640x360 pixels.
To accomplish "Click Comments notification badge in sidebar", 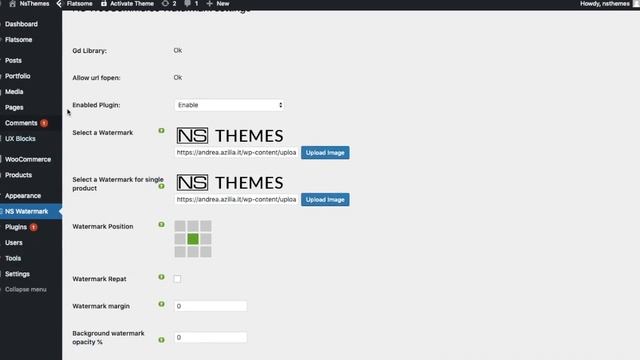I will tap(44, 123).
